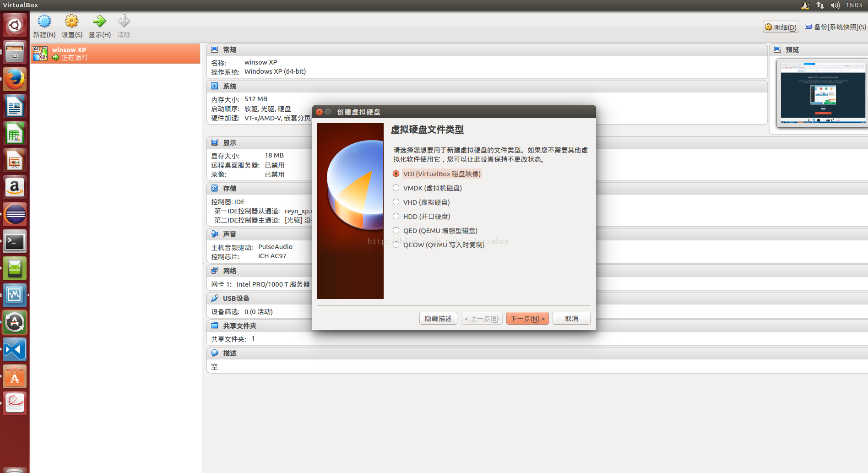Close the 创建虚拟硬盘 dialog
Image resolution: width=868 pixels, height=473 pixels.
(x=320, y=112)
